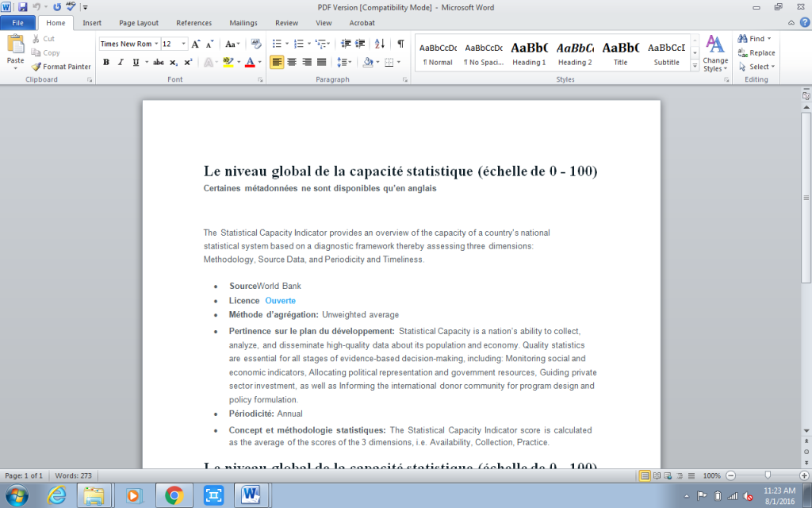Viewport: 812px width, 508px height.
Task: Click the Words: 273 status bar count
Action: (74, 476)
